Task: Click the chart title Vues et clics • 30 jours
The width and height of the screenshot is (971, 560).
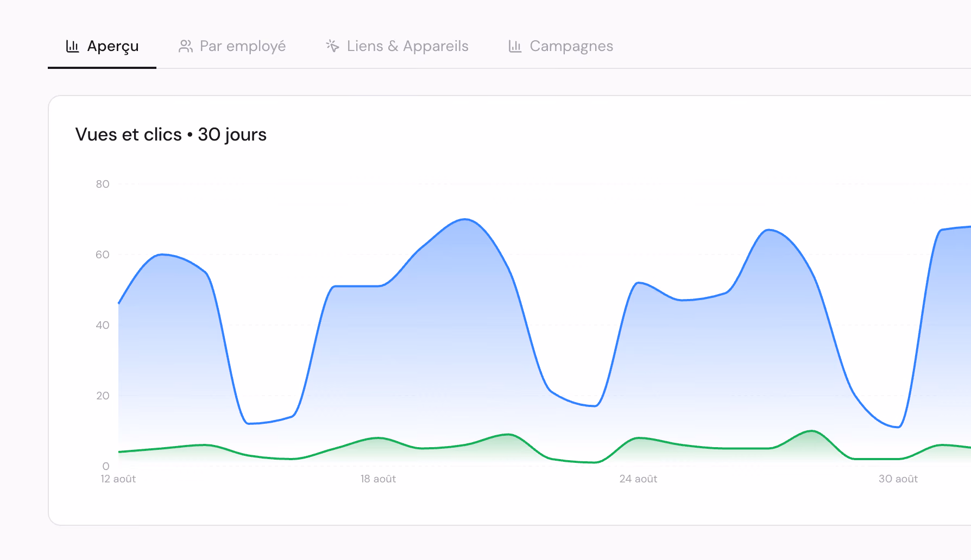Action: pyautogui.click(x=171, y=135)
